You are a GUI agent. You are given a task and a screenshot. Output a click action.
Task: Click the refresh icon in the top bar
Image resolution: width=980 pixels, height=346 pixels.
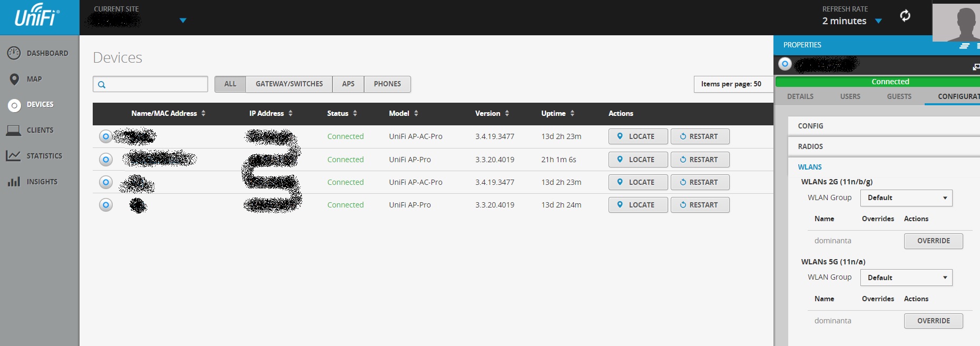pos(905,16)
